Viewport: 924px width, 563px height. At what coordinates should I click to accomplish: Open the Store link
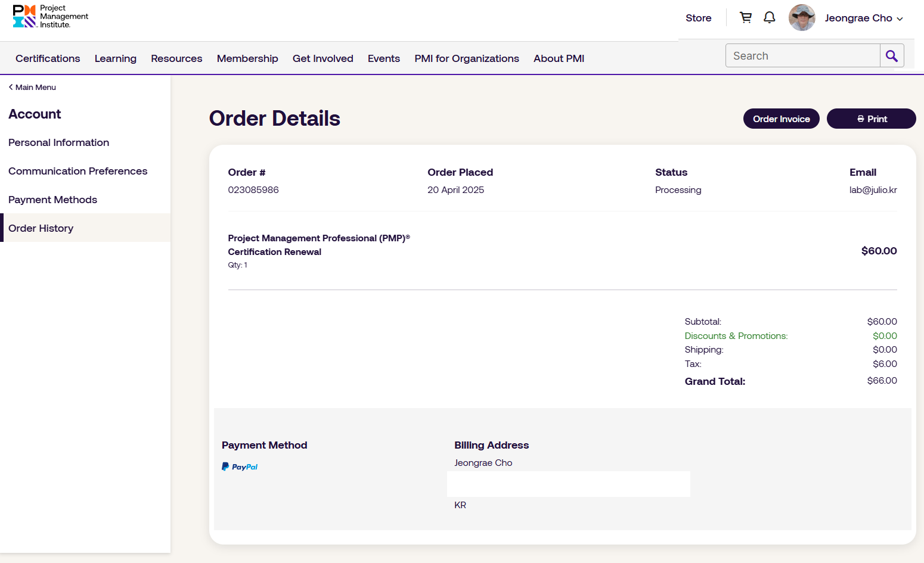699,18
